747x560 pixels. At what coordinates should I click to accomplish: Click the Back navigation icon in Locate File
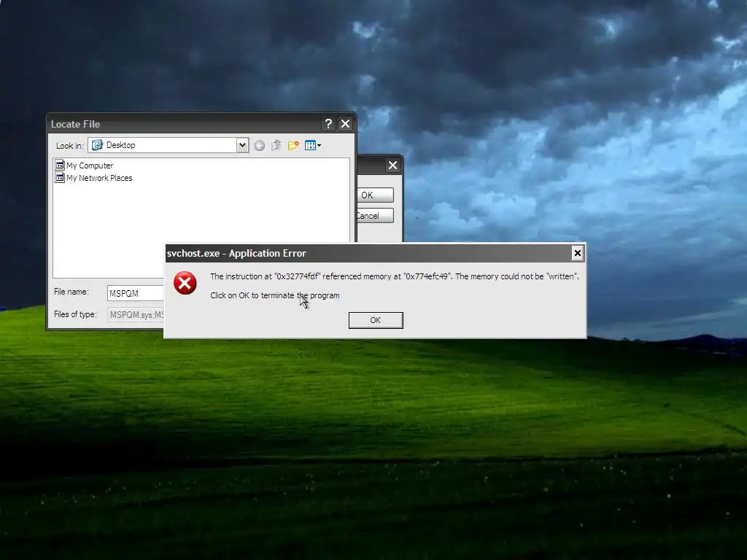point(259,145)
